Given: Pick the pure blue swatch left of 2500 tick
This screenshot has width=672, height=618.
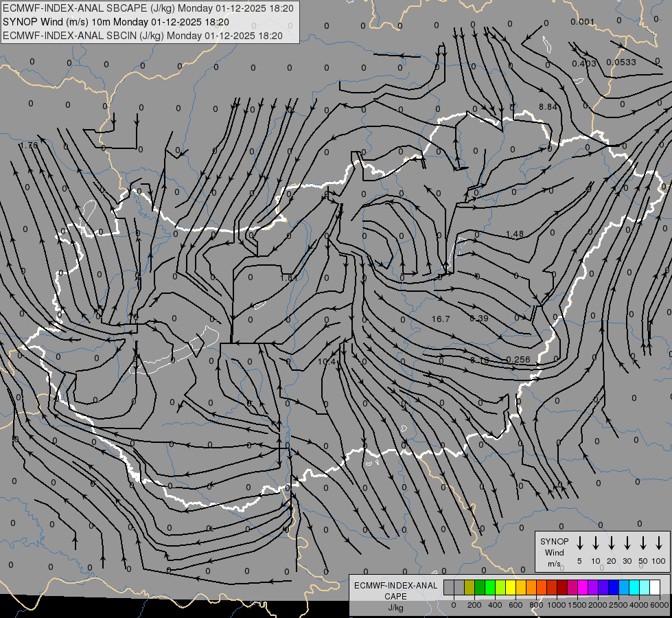Looking at the screenshot, I should (x=613, y=587).
